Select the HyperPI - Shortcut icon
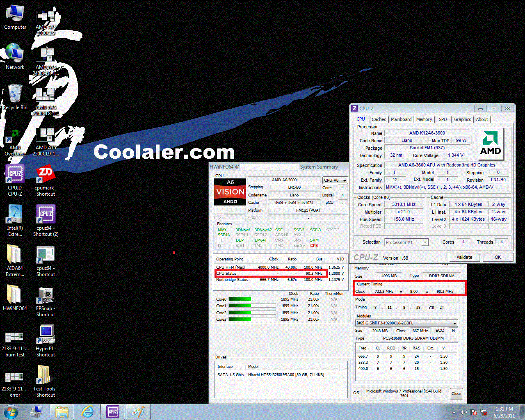525x420 pixels. click(46, 341)
